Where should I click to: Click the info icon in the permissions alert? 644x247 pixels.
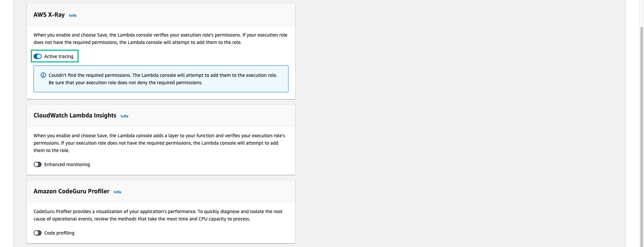43,75
